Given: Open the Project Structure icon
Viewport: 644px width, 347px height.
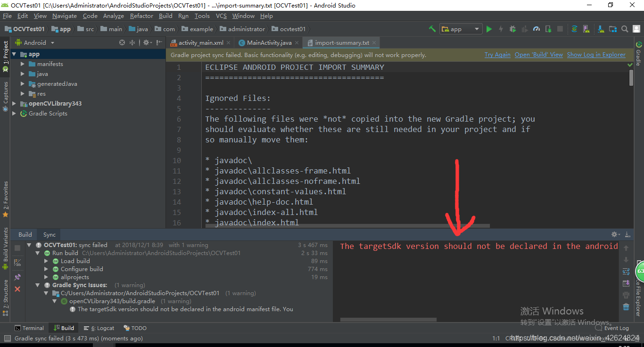Looking at the screenshot, I should [x=612, y=29].
